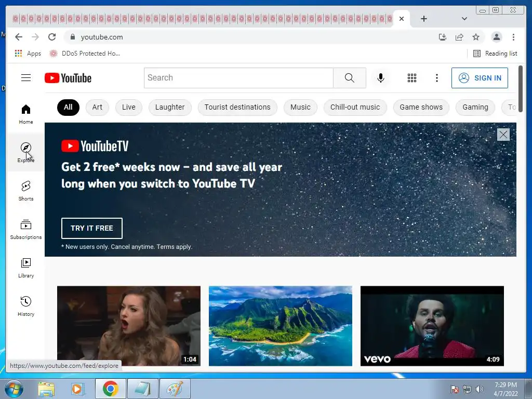Search with your voice microphone icon
The image size is (532, 399).
pos(381,78)
